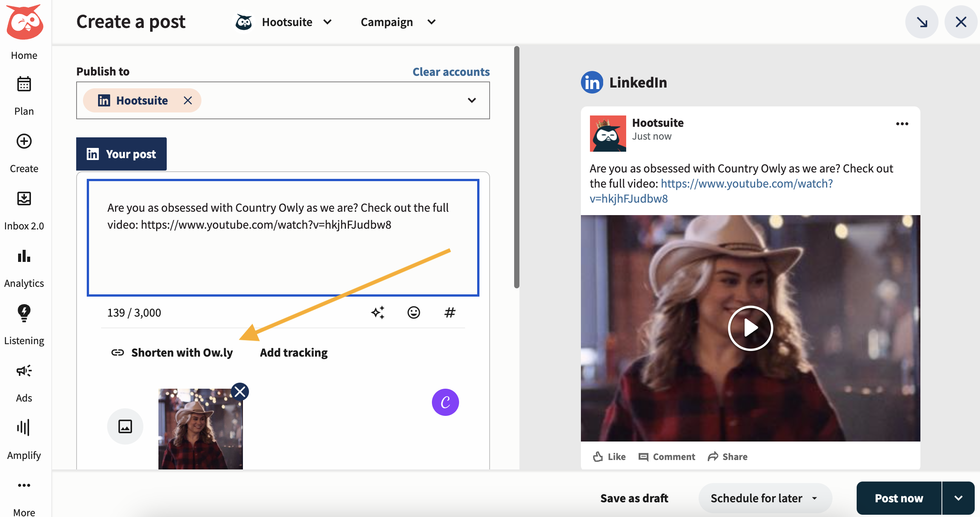980x517 pixels.
Task: Click the attached video thumbnail
Action: click(x=201, y=429)
